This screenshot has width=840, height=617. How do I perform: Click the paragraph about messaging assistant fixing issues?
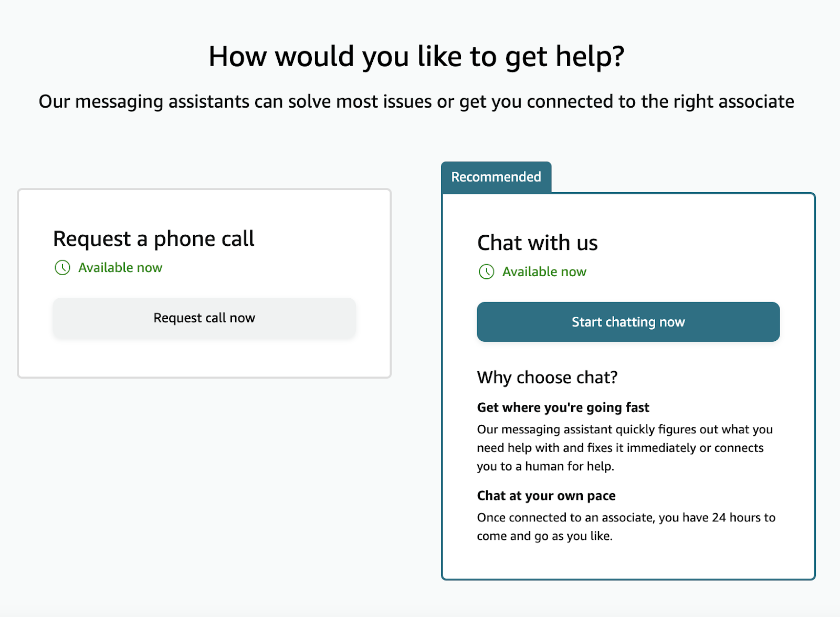coord(625,447)
